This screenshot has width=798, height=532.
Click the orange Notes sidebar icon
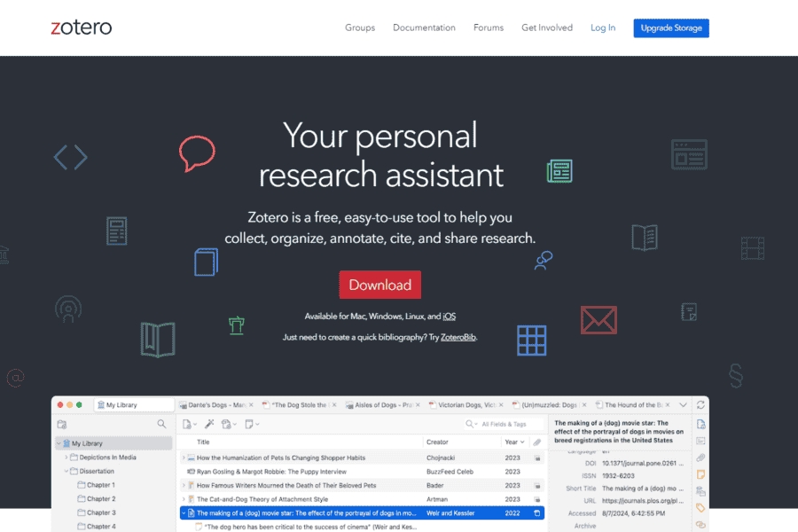700,474
